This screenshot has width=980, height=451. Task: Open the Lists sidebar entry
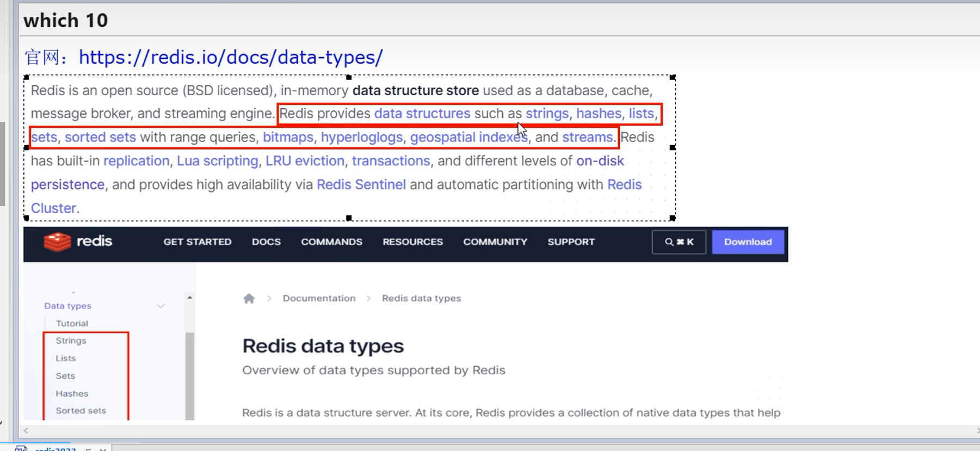(65, 358)
